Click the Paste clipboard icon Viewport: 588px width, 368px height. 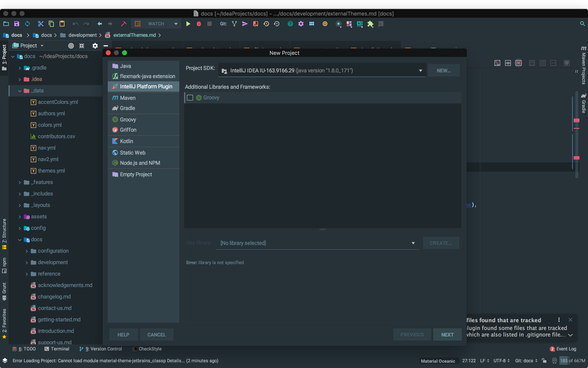click(x=62, y=24)
